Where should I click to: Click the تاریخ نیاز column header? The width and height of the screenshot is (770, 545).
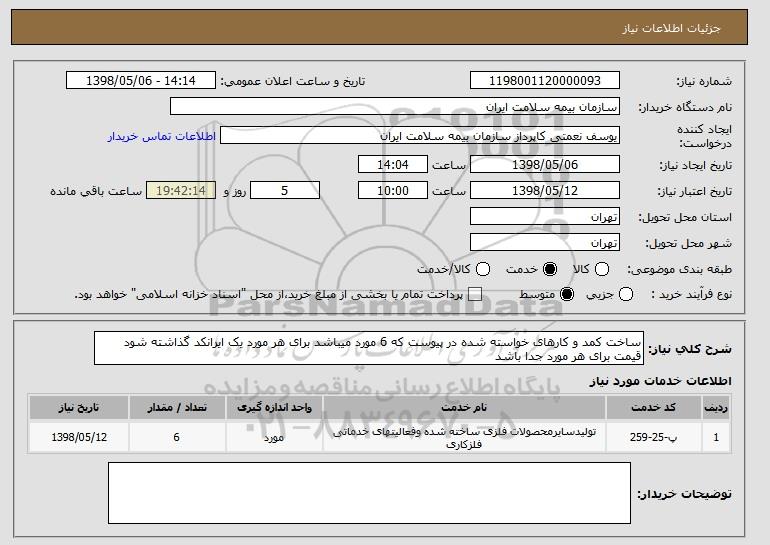coord(79,408)
